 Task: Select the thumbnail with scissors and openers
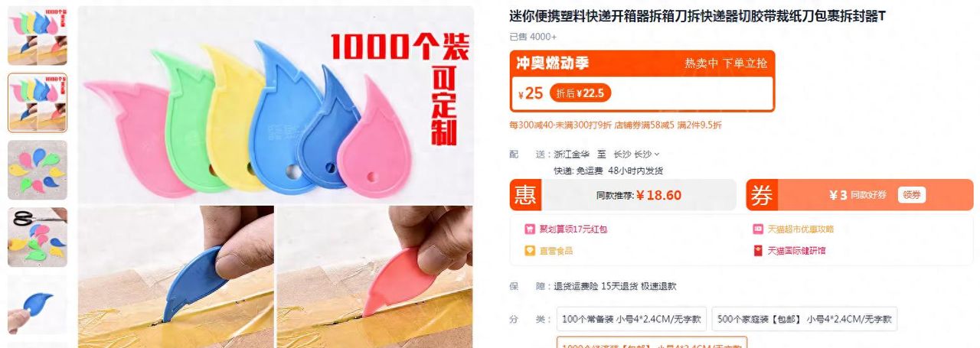[x=38, y=237]
